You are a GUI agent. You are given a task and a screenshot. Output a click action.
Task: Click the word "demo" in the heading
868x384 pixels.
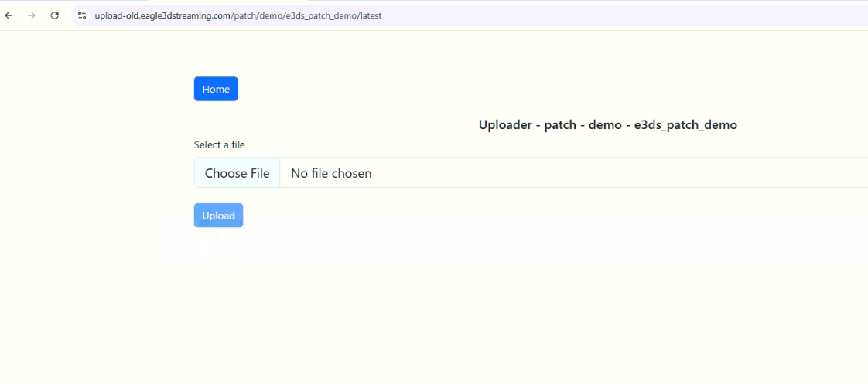click(x=605, y=125)
